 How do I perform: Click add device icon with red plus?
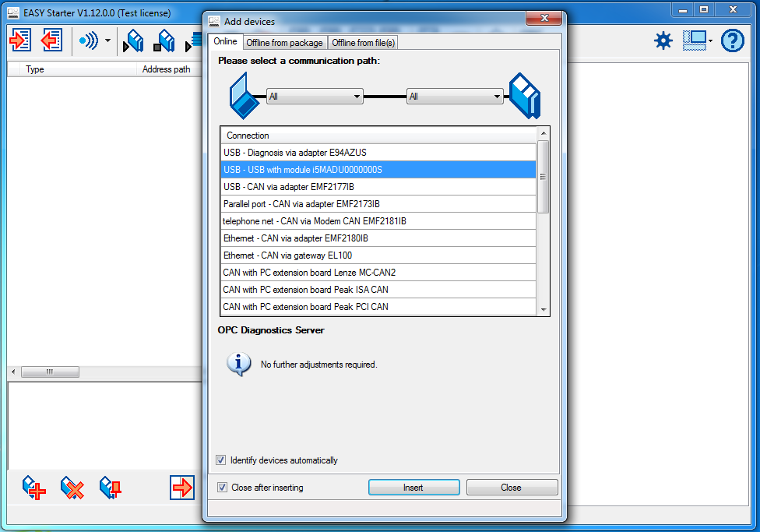pyautogui.click(x=34, y=488)
